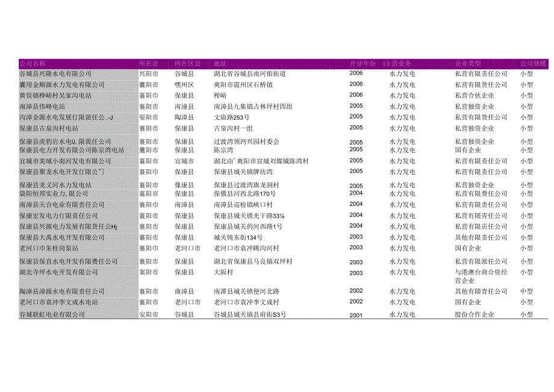Screen dimensions: 554x392
Task: Click address 爽阳市震州区石桥镇
Action: point(243,85)
